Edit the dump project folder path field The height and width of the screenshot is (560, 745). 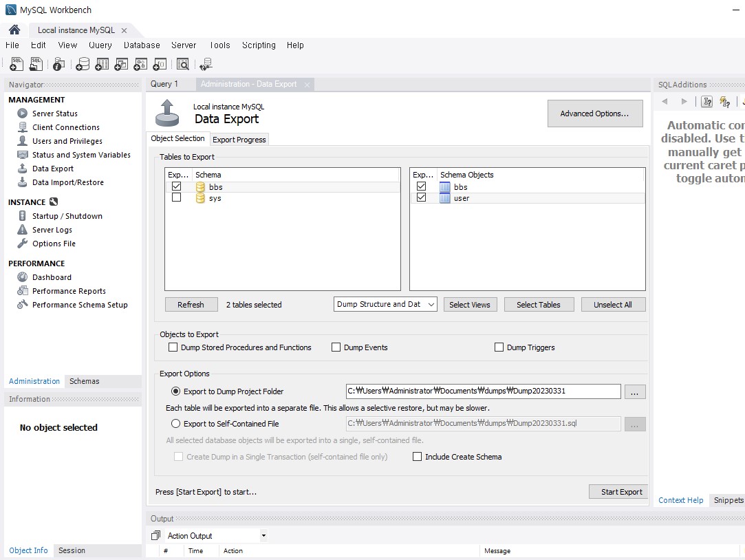[x=483, y=391]
